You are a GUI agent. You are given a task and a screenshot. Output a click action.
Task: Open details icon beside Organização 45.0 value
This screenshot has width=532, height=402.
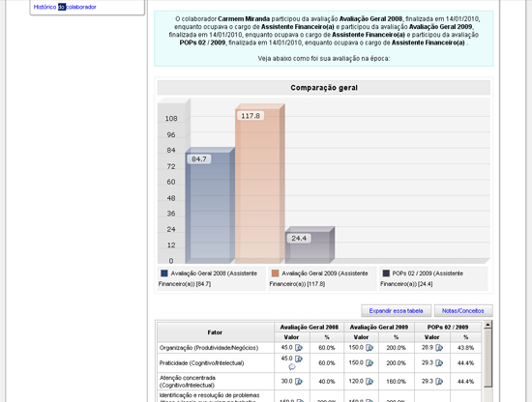[x=299, y=348]
